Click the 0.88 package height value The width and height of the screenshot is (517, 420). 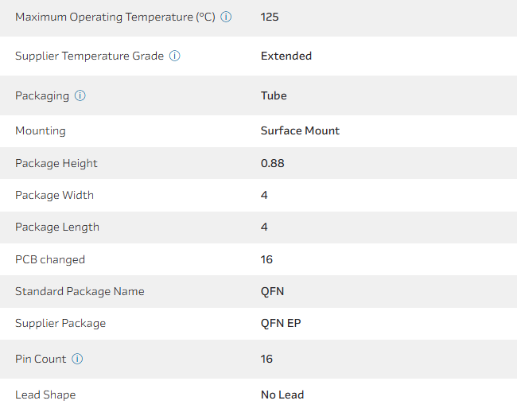(x=272, y=164)
